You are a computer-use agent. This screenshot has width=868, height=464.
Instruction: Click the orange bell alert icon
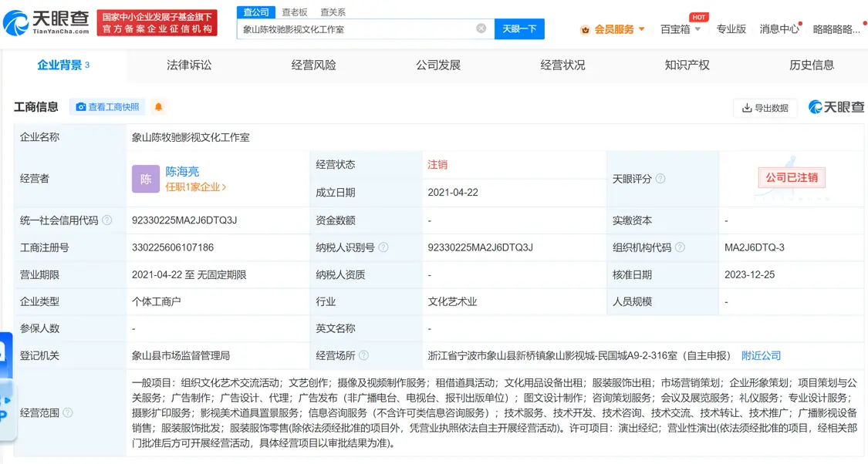(158, 107)
